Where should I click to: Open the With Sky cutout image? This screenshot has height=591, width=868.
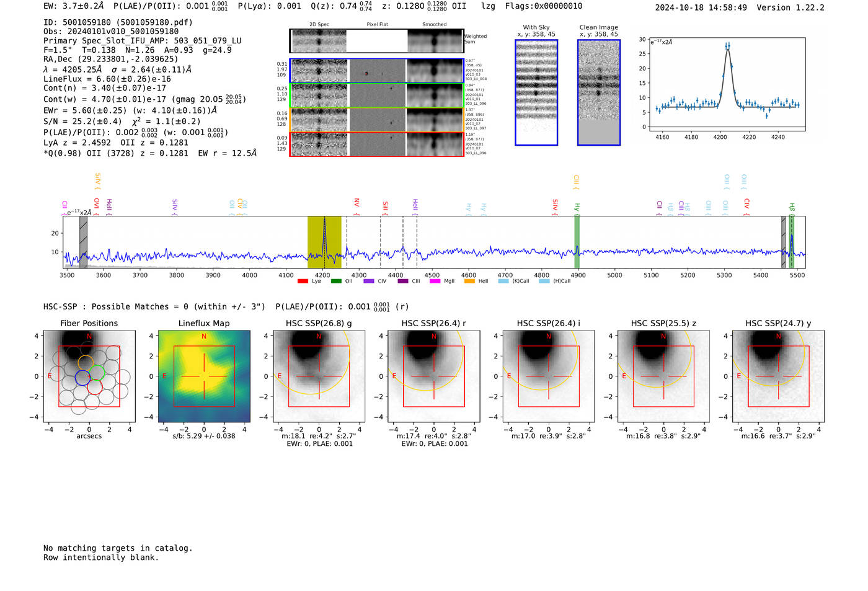[536, 92]
